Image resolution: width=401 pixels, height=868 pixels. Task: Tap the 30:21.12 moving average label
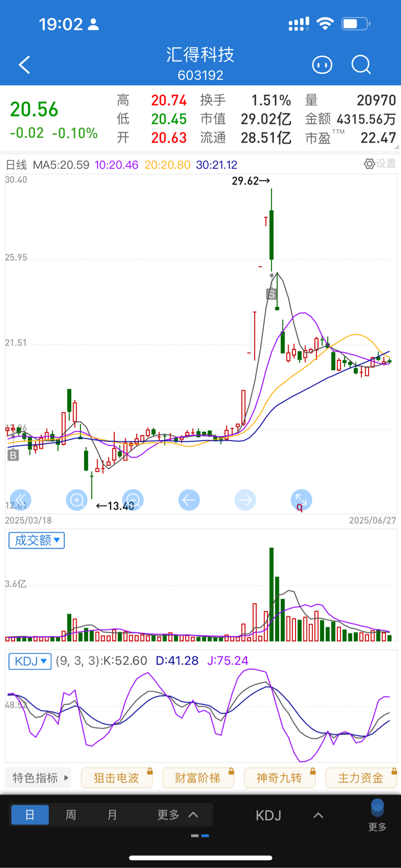pyautogui.click(x=217, y=165)
